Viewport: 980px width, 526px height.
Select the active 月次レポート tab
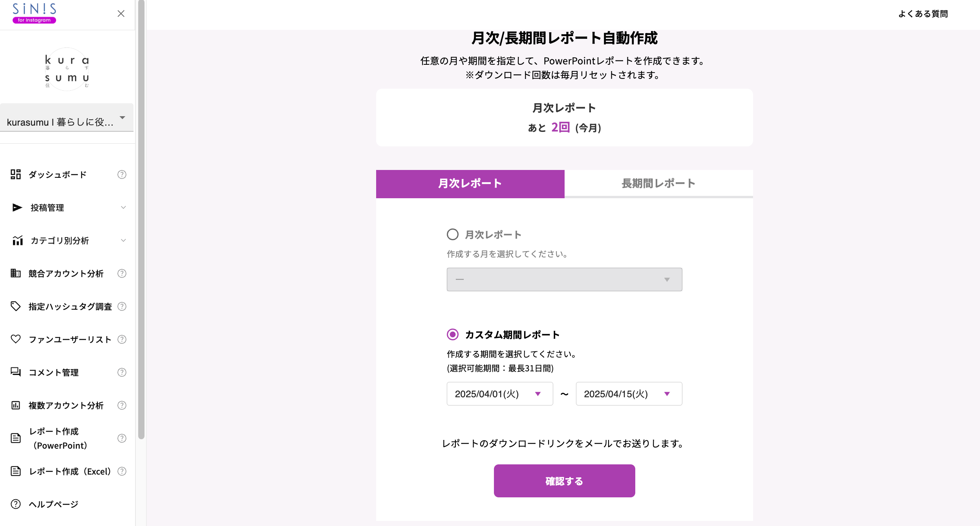point(470,183)
